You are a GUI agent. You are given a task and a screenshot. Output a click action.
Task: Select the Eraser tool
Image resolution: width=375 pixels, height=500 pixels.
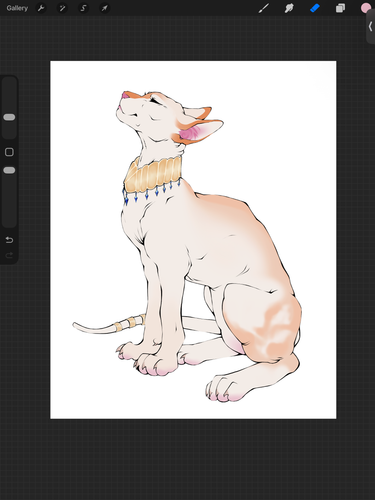pyautogui.click(x=315, y=8)
